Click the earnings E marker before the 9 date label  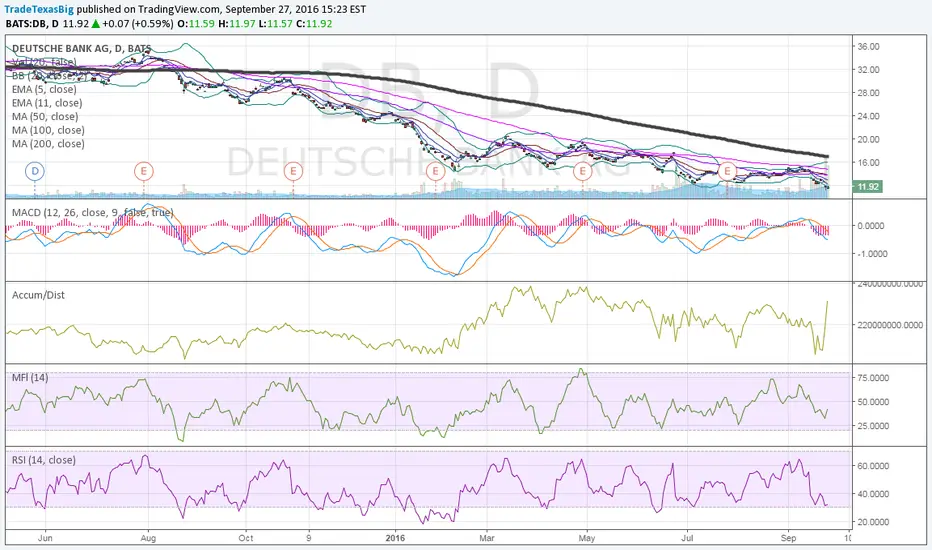[x=293, y=172]
